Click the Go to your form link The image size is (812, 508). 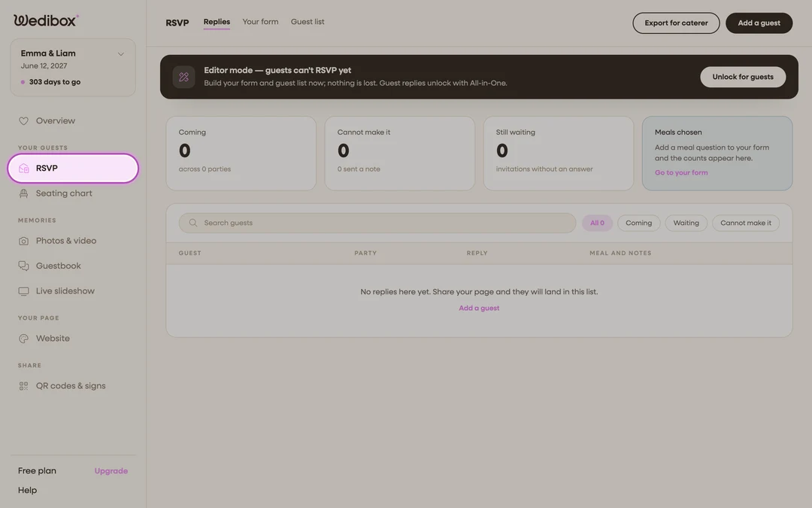point(681,172)
